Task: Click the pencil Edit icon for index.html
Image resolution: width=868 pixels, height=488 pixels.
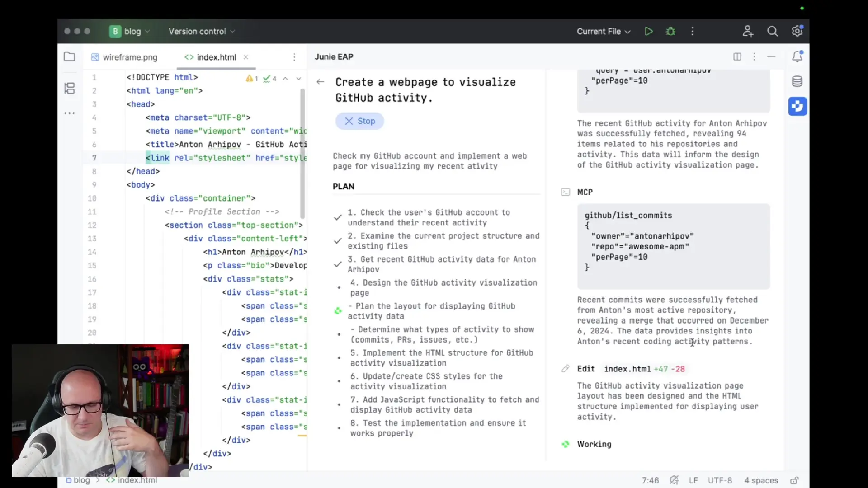Action: point(566,369)
